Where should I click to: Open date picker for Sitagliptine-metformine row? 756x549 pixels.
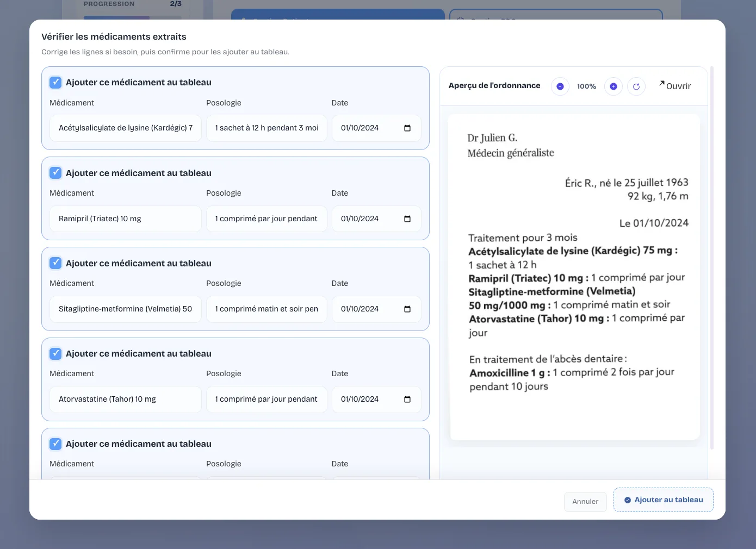(407, 309)
